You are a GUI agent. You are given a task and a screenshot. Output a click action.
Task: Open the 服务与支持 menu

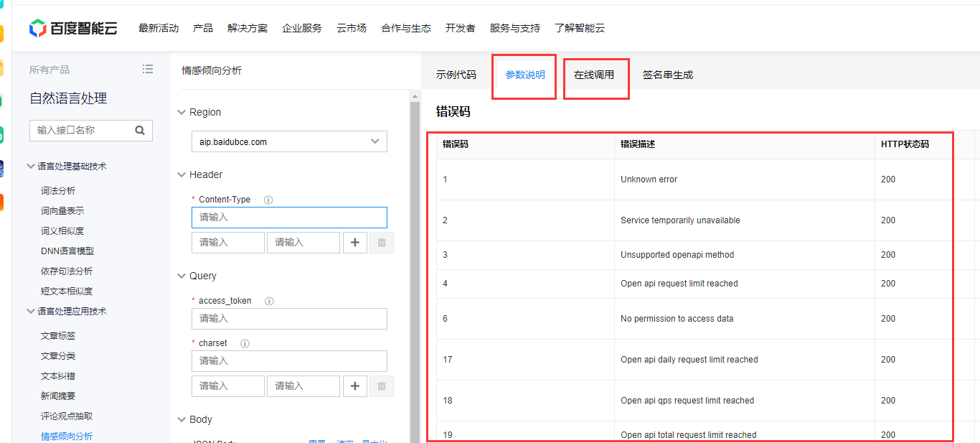515,28
